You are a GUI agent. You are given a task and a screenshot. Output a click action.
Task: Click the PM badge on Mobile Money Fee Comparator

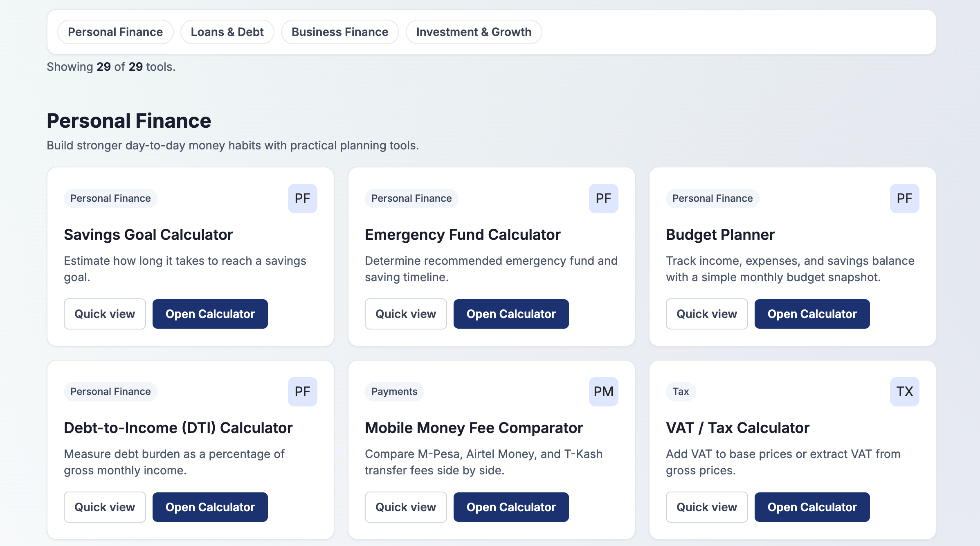pos(603,392)
